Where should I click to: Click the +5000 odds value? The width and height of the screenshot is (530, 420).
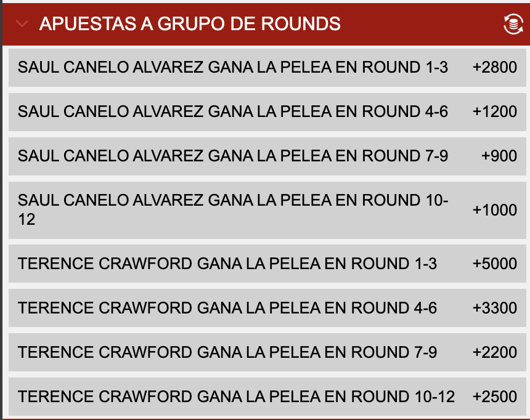(494, 263)
